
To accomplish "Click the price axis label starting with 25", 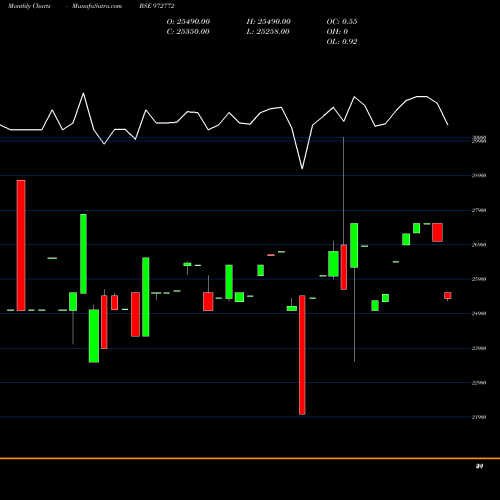I will pos(479,279).
